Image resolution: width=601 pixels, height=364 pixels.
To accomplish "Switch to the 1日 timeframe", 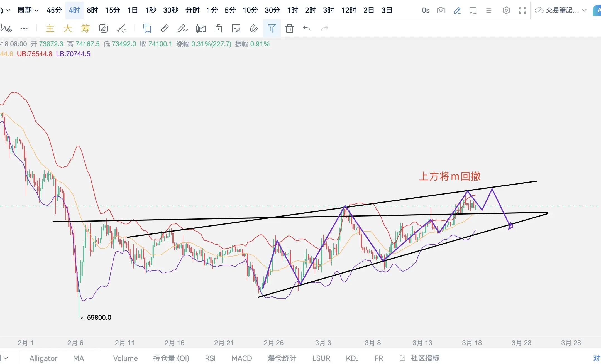I will tap(132, 10).
